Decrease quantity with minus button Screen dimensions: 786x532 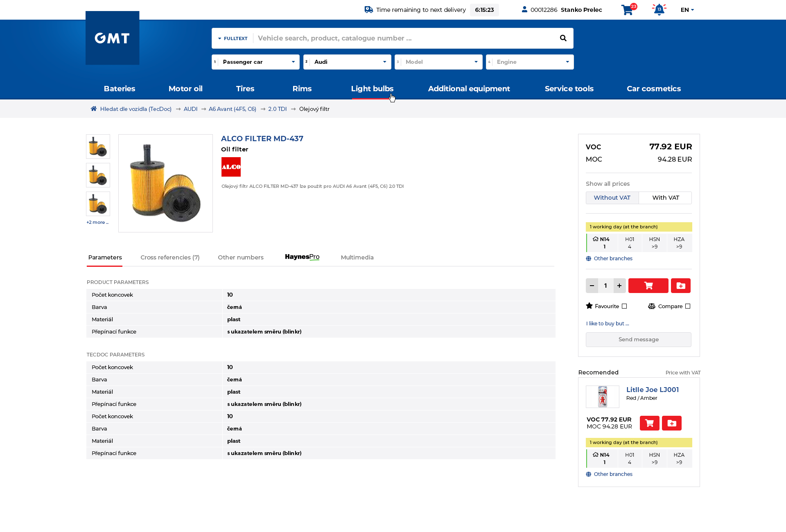coord(592,286)
